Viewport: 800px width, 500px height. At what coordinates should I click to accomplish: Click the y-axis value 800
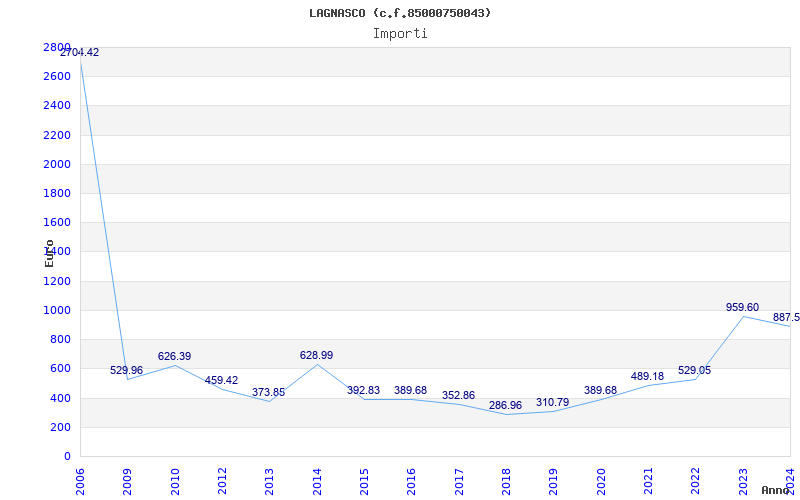(x=60, y=339)
